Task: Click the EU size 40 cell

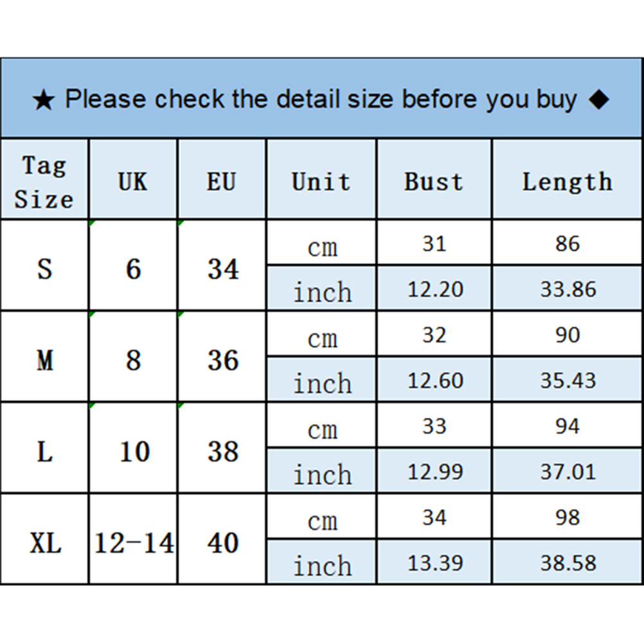Action: coord(222,544)
